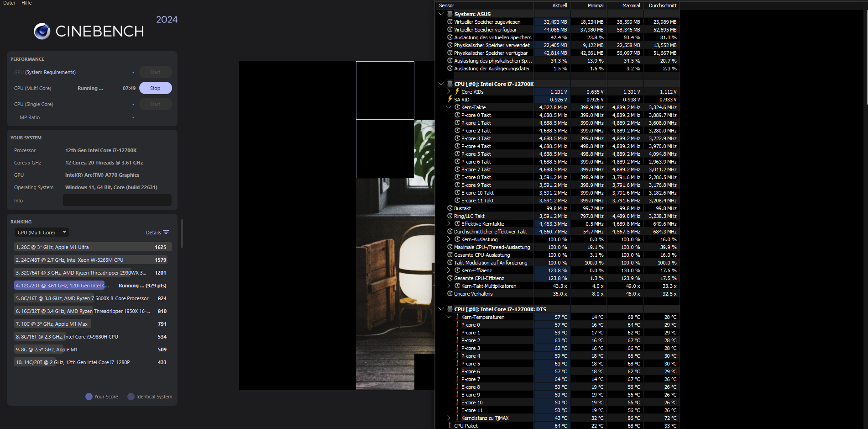
Task: Click the Gesamte CPU-Auslastung icon
Action: [x=450, y=255]
